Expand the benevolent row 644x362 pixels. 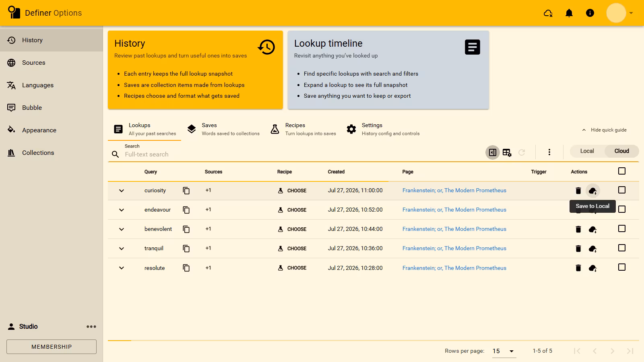pos(122,229)
